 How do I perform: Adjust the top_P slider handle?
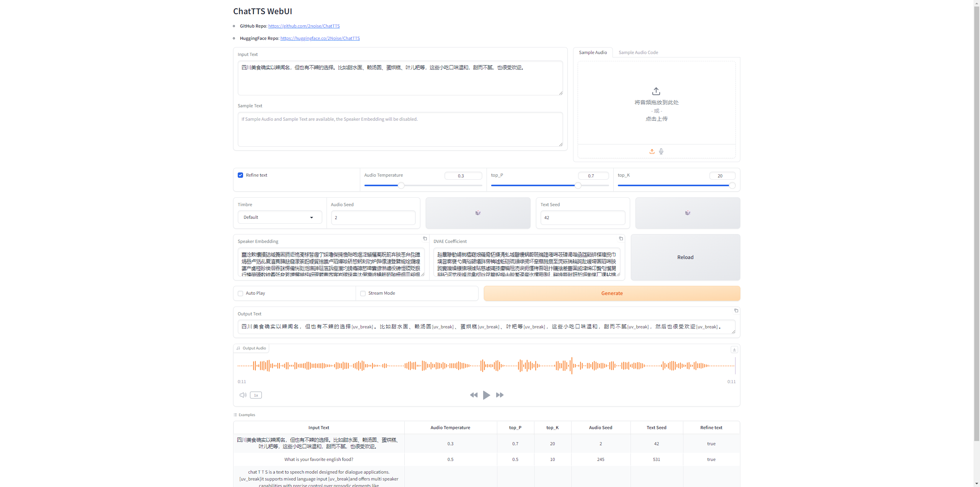point(578,185)
